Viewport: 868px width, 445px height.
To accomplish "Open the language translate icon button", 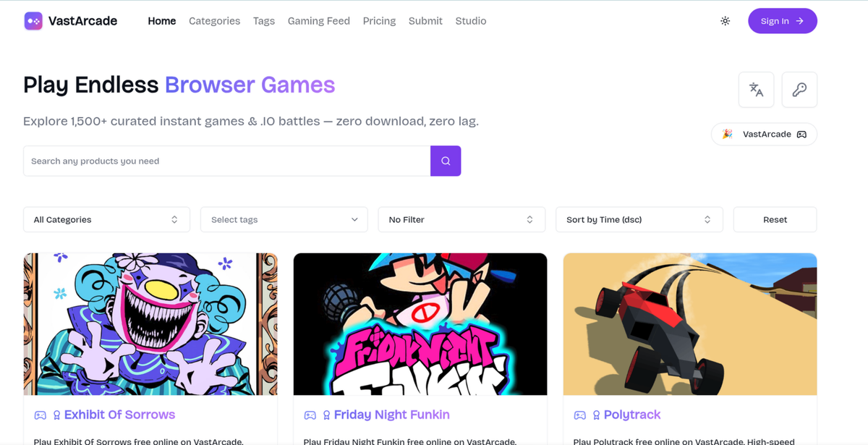I will (756, 90).
